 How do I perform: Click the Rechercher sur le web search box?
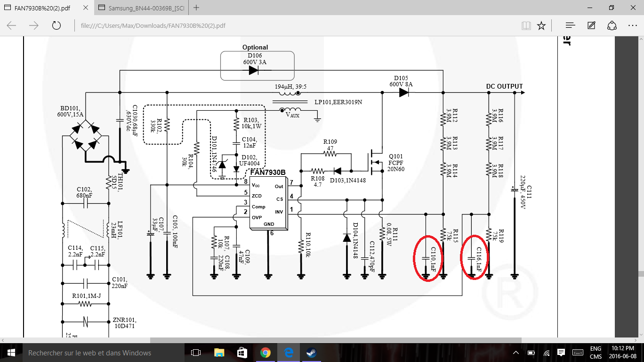[104, 353]
